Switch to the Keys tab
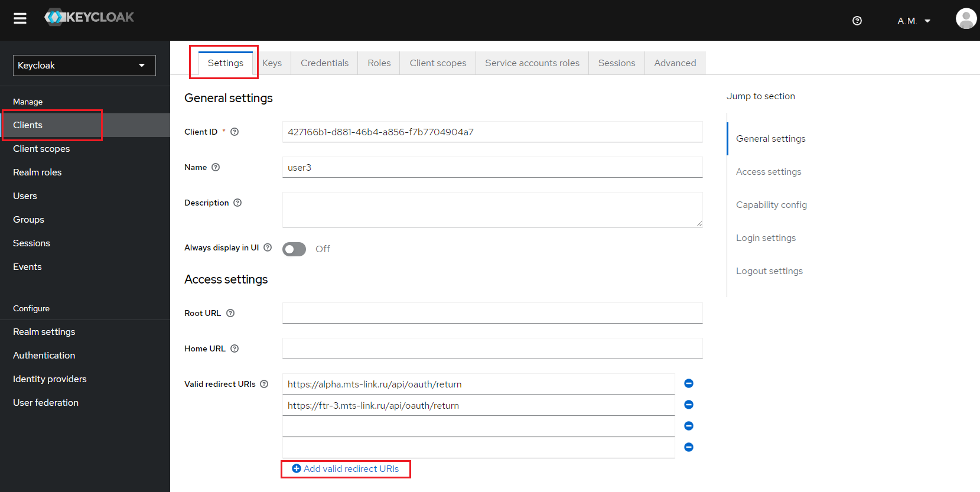This screenshot has height=492, width=980. [x=272, y=63]
